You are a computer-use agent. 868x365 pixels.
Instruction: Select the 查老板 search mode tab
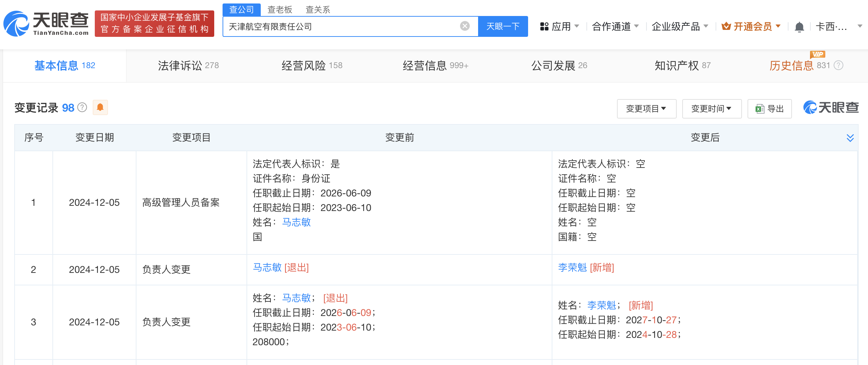click(x=280, y=9)
